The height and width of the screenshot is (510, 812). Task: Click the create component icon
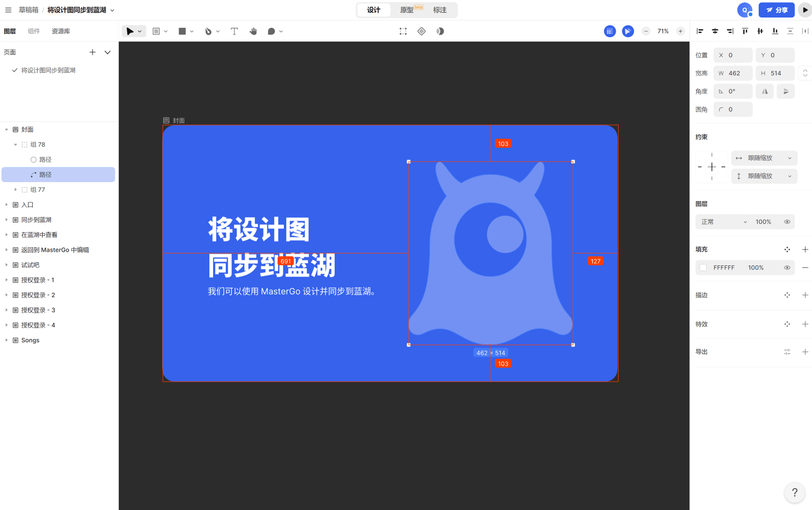click(x=421, y=31)
